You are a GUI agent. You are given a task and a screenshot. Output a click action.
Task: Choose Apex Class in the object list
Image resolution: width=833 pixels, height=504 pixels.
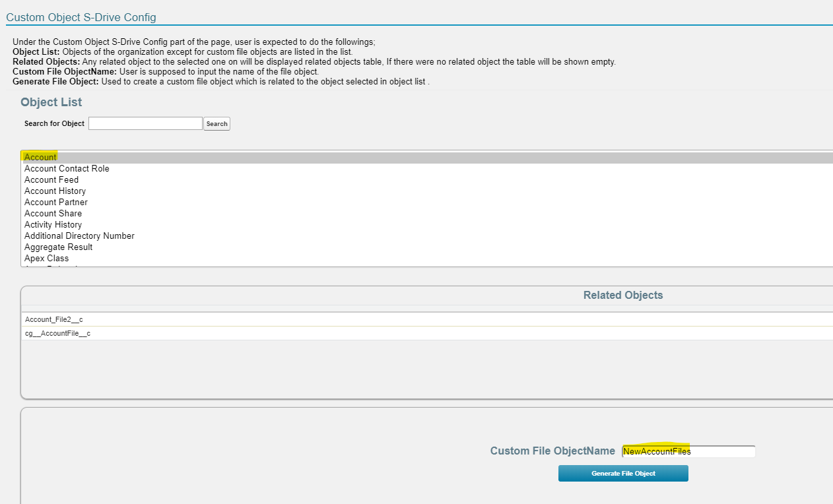point(46,259)
